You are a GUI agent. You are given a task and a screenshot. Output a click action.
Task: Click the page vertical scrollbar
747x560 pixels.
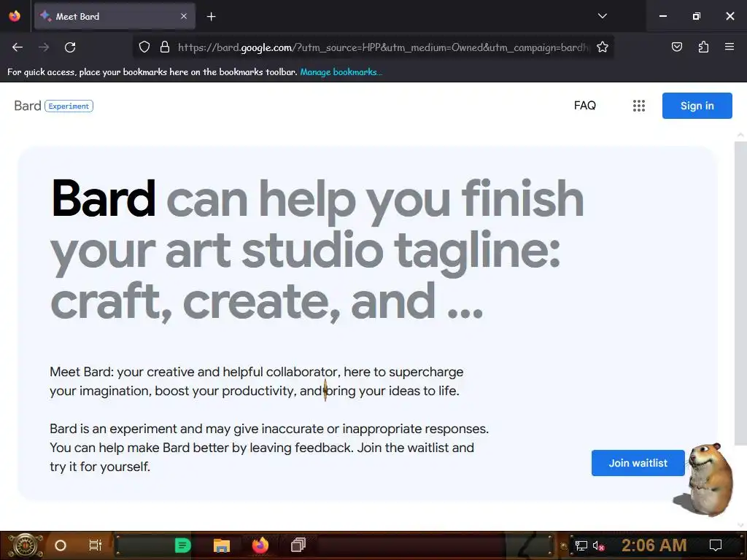pos(740,293)
